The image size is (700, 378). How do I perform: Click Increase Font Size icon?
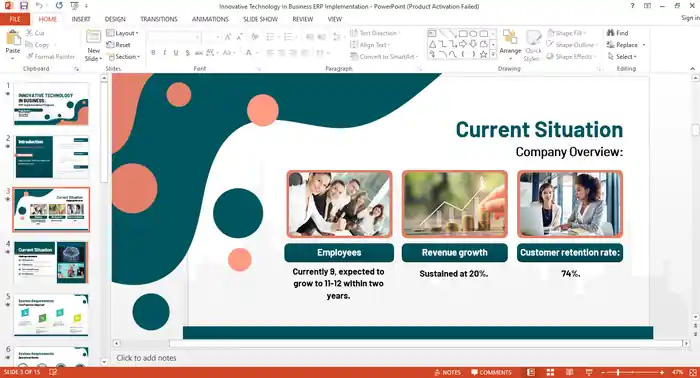228,37
